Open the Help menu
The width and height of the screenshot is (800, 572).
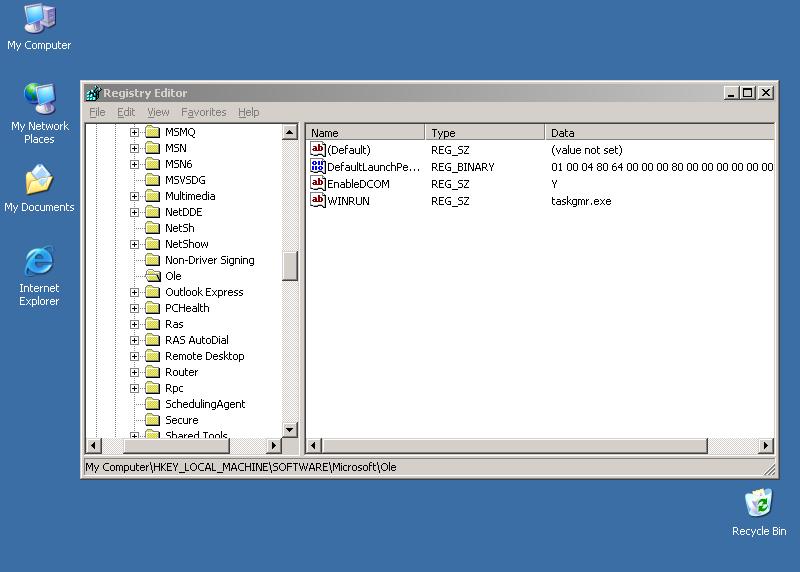point(248,112)
